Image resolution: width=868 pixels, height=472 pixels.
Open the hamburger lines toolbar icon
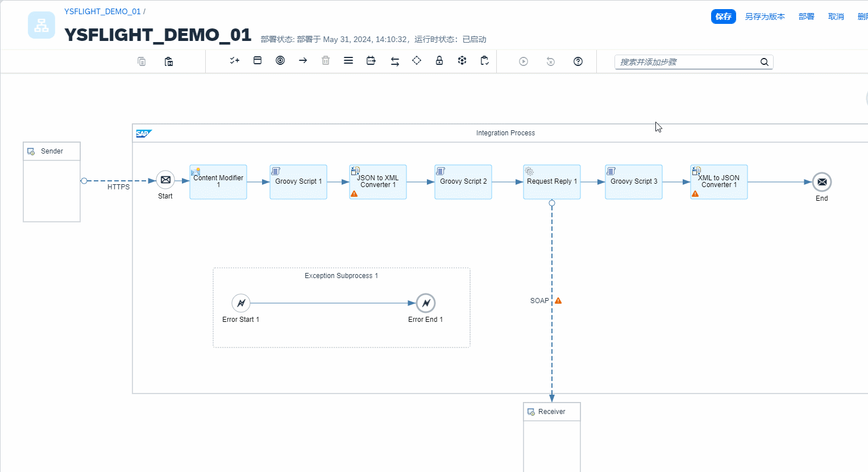click(348, 60)
